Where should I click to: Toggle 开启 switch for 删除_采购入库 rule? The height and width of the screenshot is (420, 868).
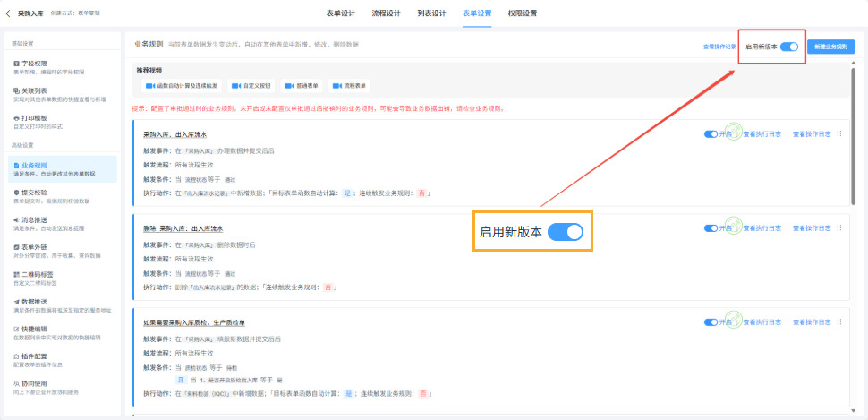coord(711,228)
